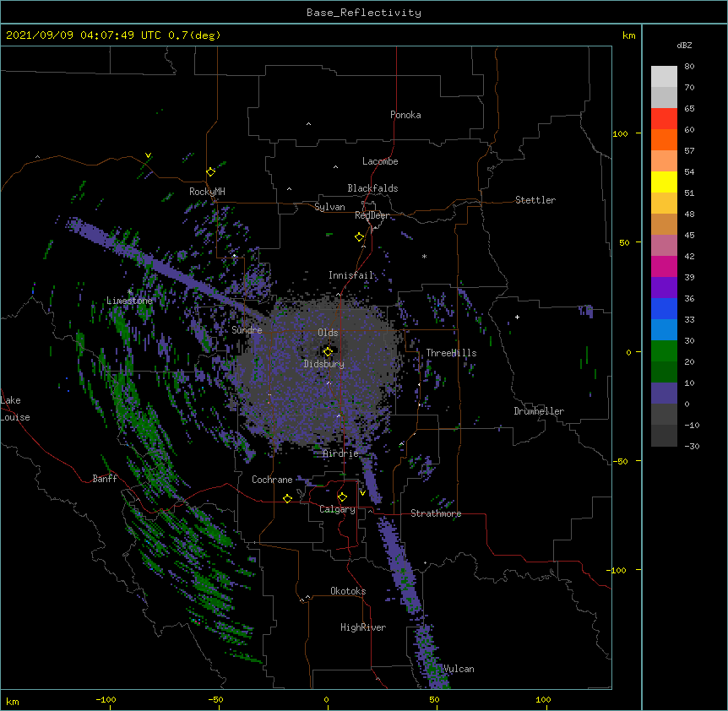Click the 50 tick label on bottom axis
The width and height of the screenshot is (728, 711).
[x=434, y=699]
